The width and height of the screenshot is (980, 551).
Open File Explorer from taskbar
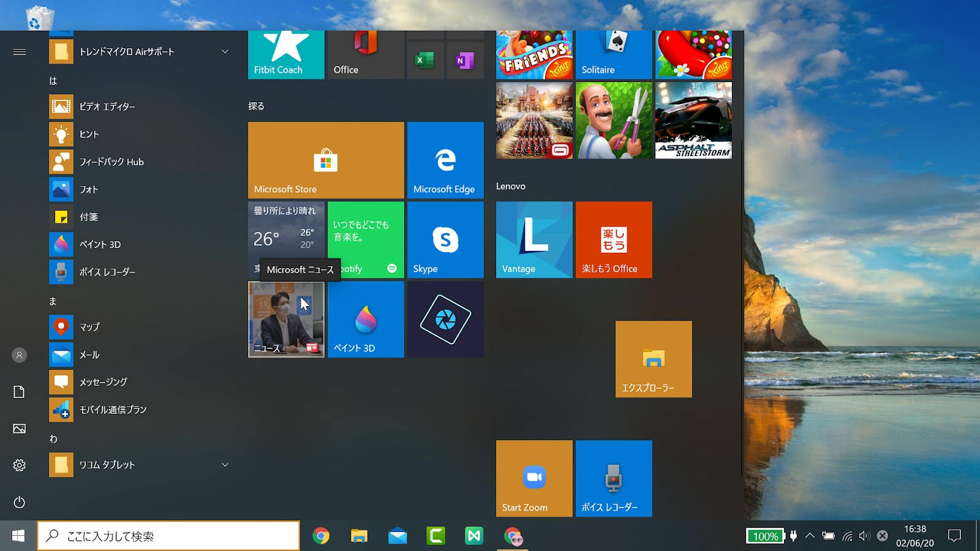359,536
